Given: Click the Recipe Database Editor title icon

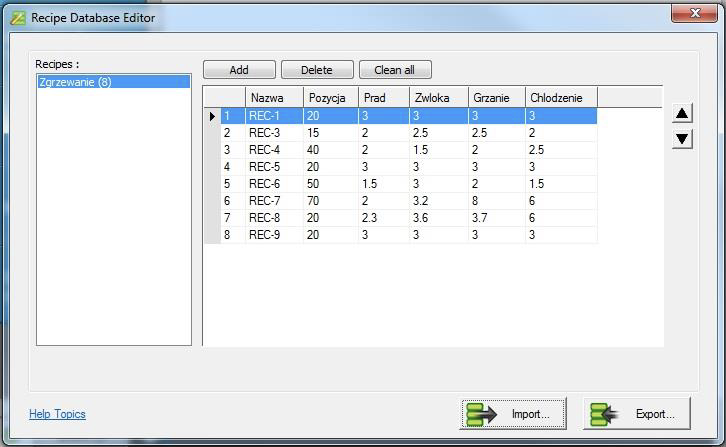Looking at the screenshot, I should [x=17, y=17].
